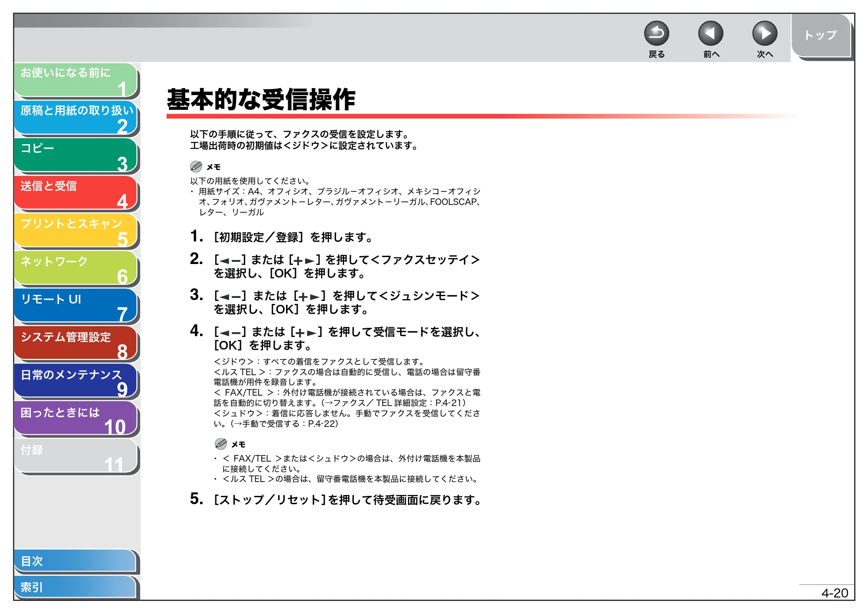
Task: Open プリントとスキャン chapter 5 tab
Action: click(x=76, y=231)
